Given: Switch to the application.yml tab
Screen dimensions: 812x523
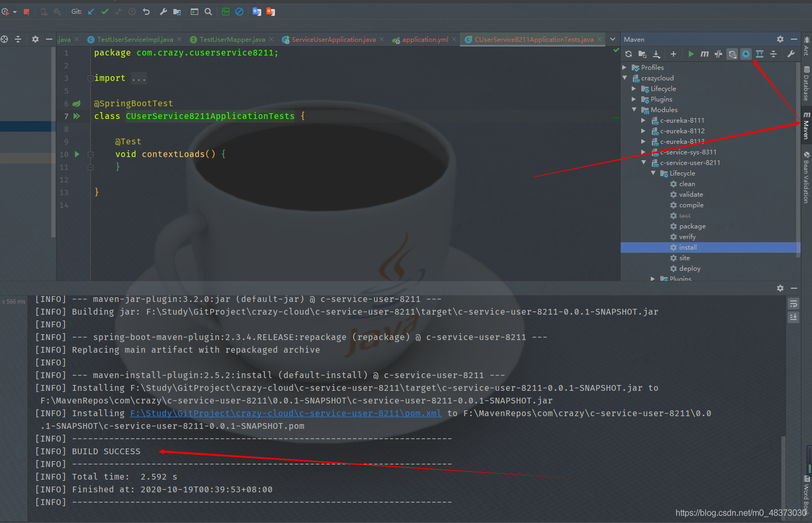Looking at the screenshot, I should coord(425,40).
